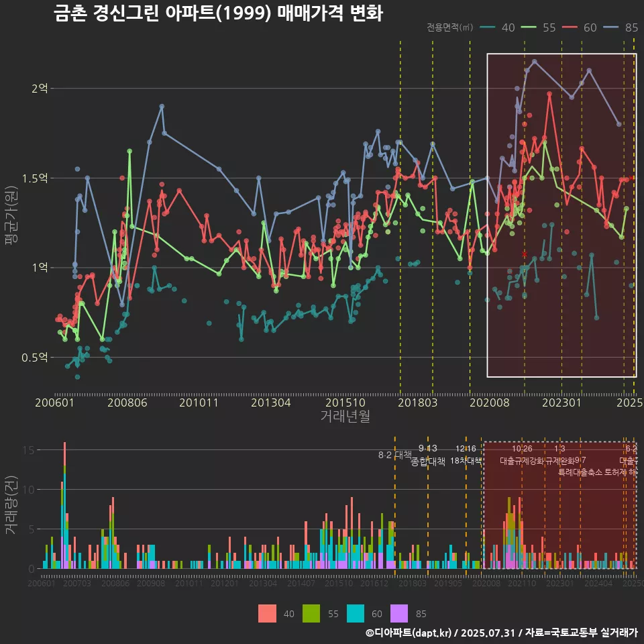Click the 12·16 18차대책 policy annotation

pyautogui.click(x=466, y=455)
